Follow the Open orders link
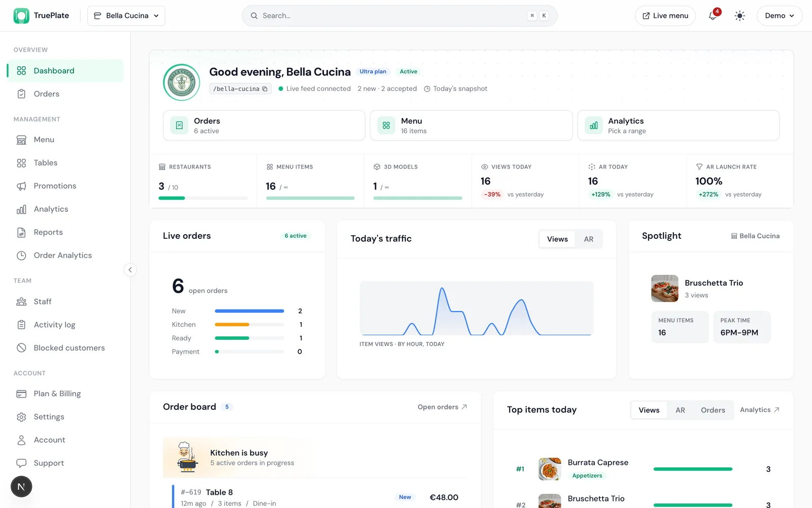 (x=442, y=407)
